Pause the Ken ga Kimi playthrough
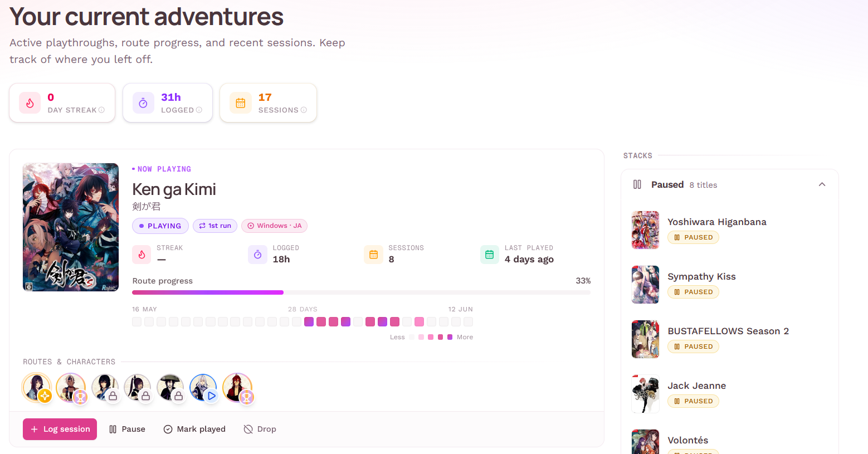 (x=127, y=429)
